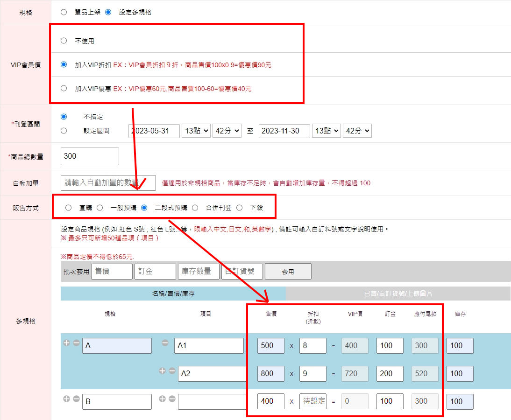Viewport: 511px width, 420px height.
Task: Open the start hour 13點 dropdown
Action: click(x=196, y=131)
